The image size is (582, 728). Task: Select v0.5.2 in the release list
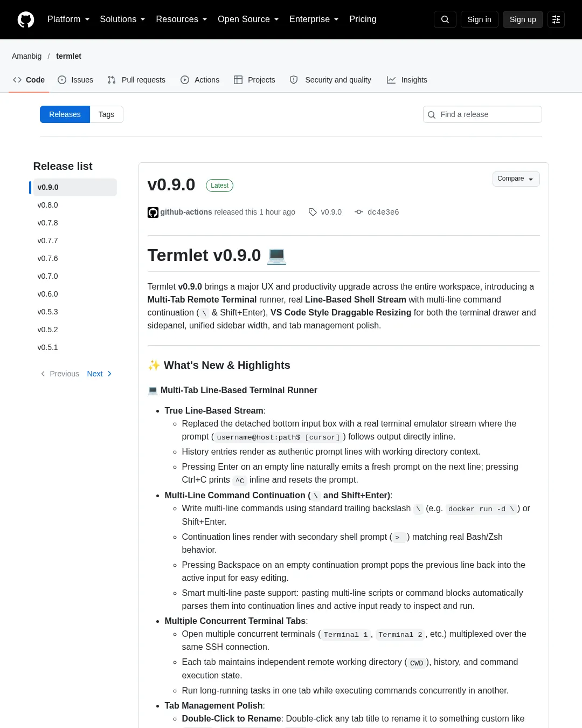tap(75, 329)
